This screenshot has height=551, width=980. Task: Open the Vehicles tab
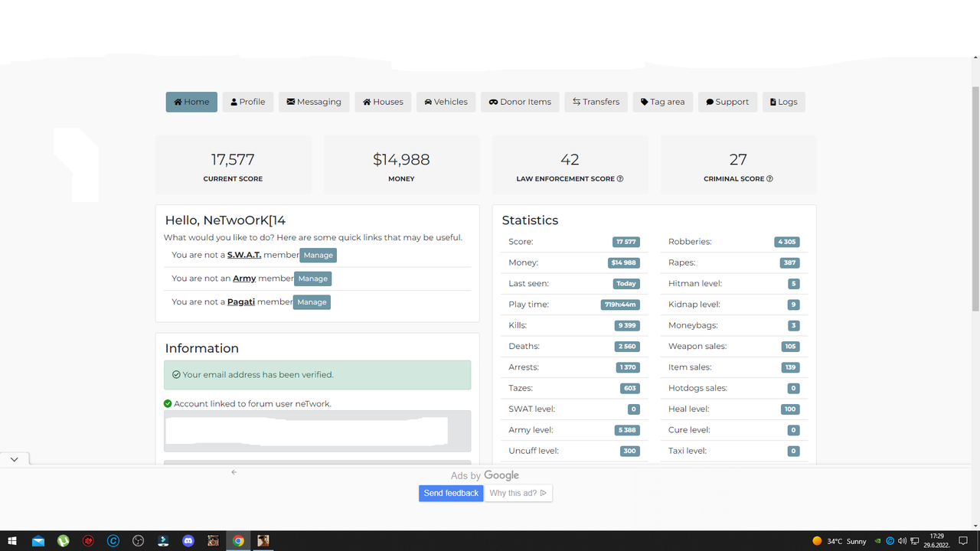pos(446,102)
